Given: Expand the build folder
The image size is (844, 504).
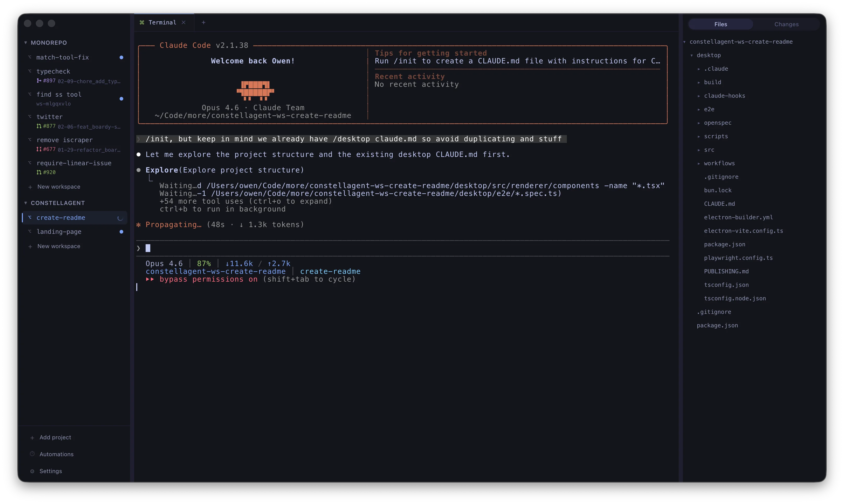Looking at the screenshot, I should [698, 83].
